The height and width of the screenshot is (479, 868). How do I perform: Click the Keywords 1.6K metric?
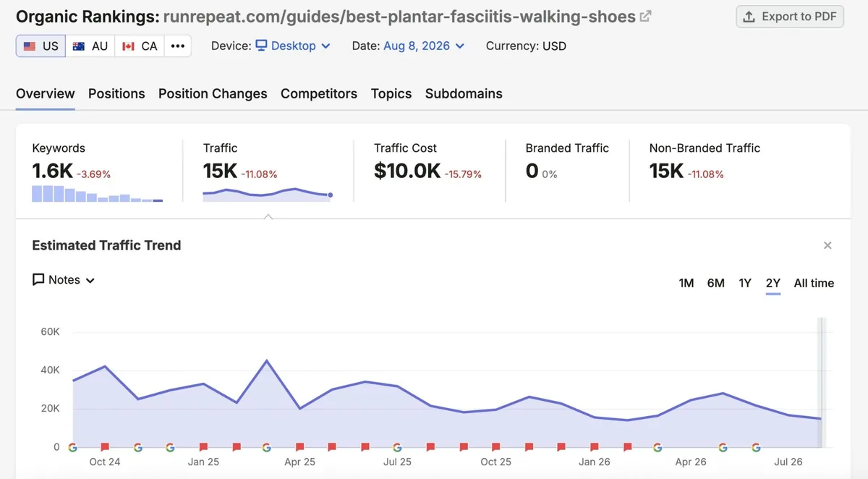tap(52, 171)
